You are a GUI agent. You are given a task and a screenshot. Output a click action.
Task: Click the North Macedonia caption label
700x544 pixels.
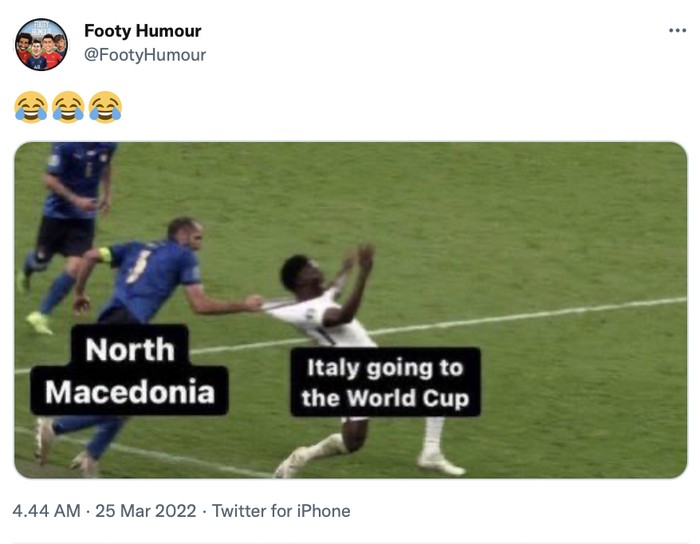pyautogui.click(x=129, y=370)
